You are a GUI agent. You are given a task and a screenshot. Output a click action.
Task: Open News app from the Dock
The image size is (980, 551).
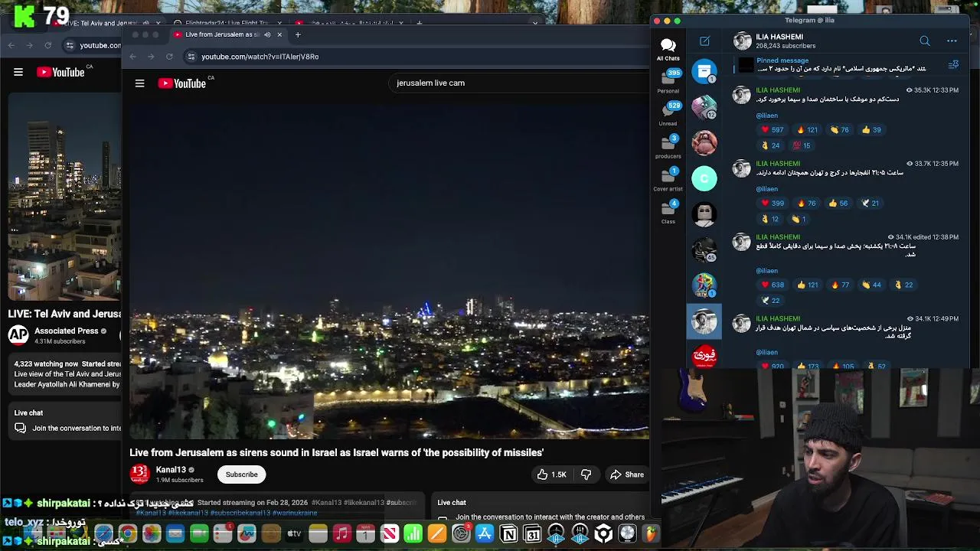point(390,533)
